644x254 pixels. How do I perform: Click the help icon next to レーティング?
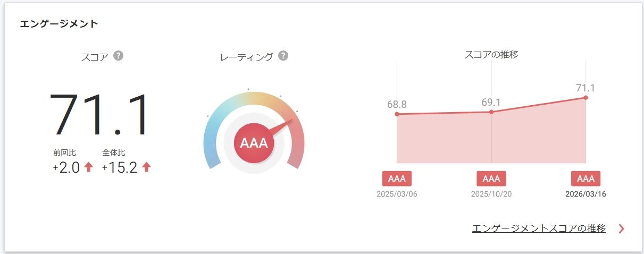(283, 55)
